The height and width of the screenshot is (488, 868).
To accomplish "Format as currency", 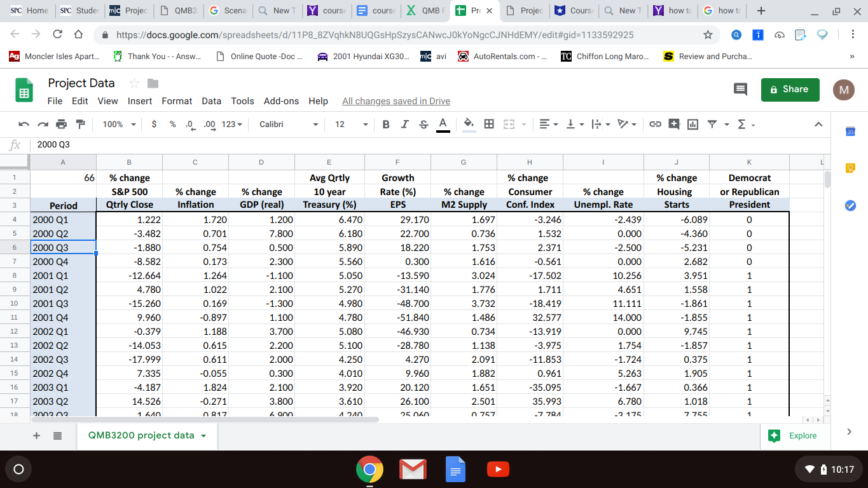I will (x=154, y=125).
